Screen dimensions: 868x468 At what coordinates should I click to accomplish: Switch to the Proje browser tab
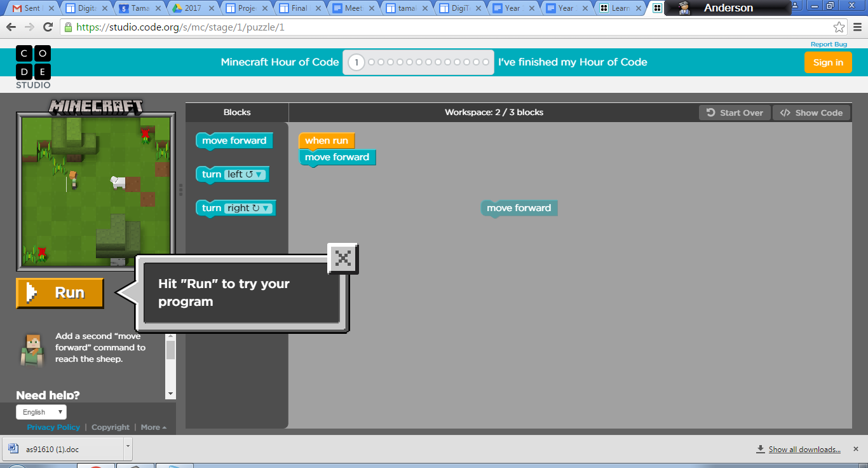tap(247, 8)
